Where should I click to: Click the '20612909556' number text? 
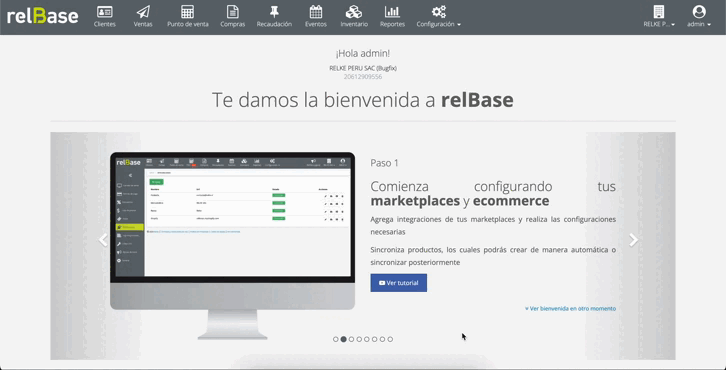pyautogui.click(x=363, y=77)
